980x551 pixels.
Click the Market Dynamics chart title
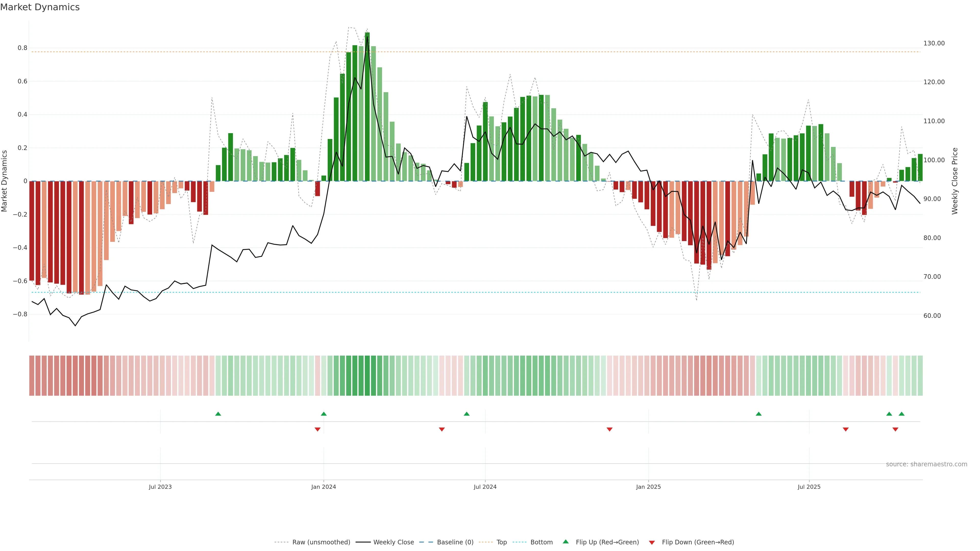40,7
